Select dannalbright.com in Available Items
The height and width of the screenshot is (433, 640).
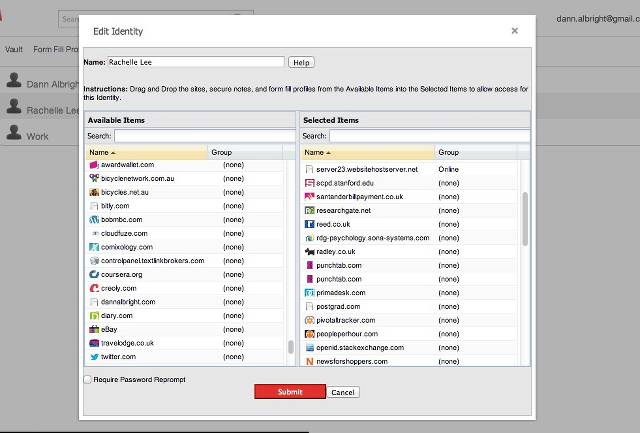[184, 302]
